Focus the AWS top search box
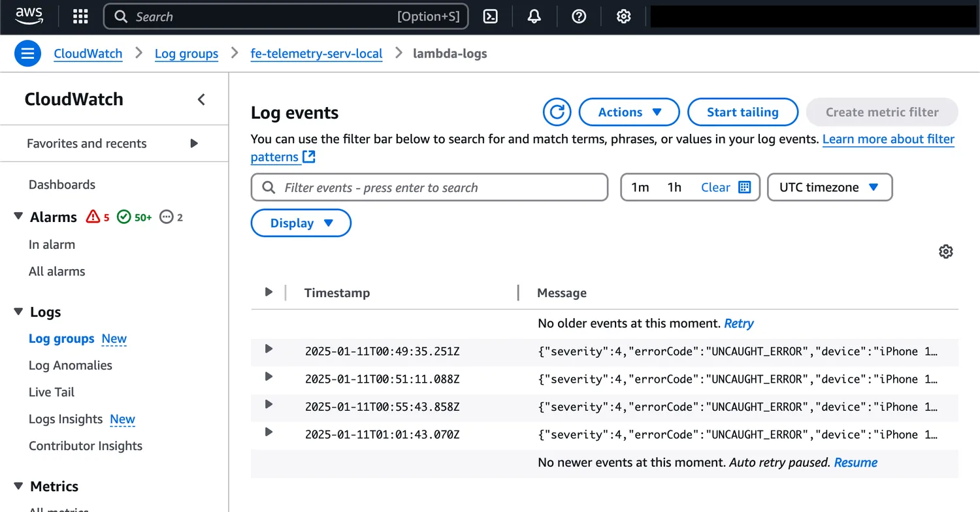 [286, 17]
